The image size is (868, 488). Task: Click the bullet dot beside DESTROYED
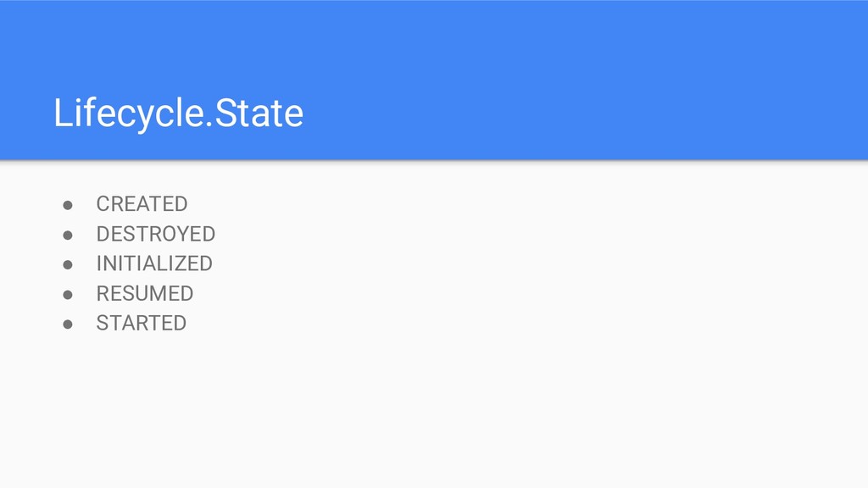click(x=68, y=236)
